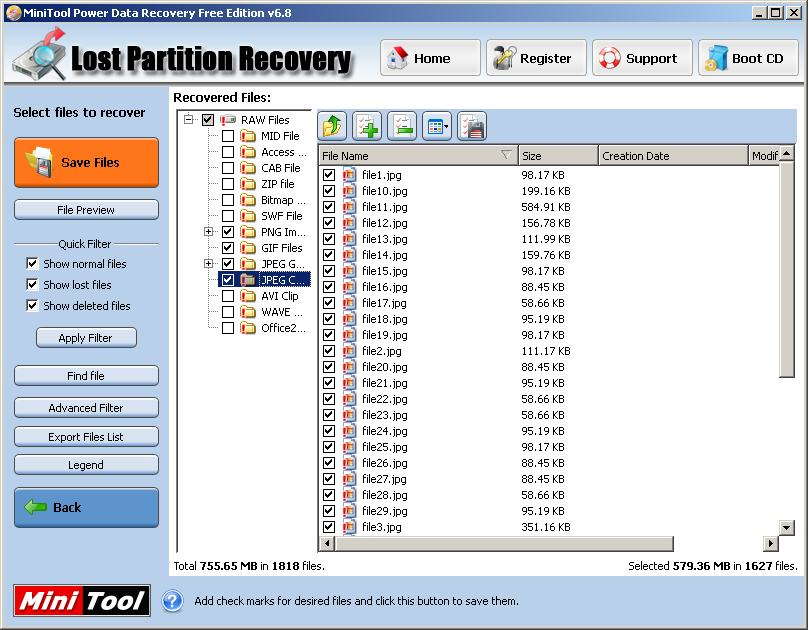808x630 pixels.
Task: Click the vertical scrollbar thumb
Action: (x=786, y=269)
